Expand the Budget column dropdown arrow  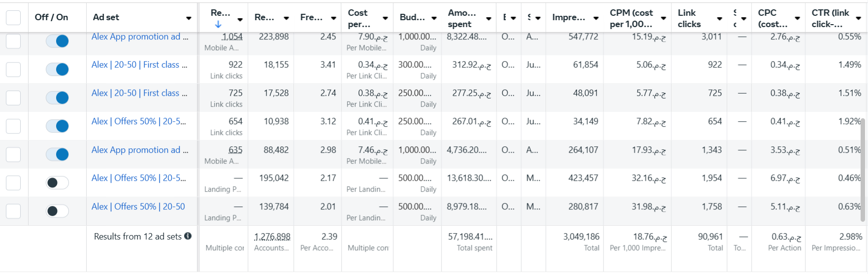click(x=434, y=18)
